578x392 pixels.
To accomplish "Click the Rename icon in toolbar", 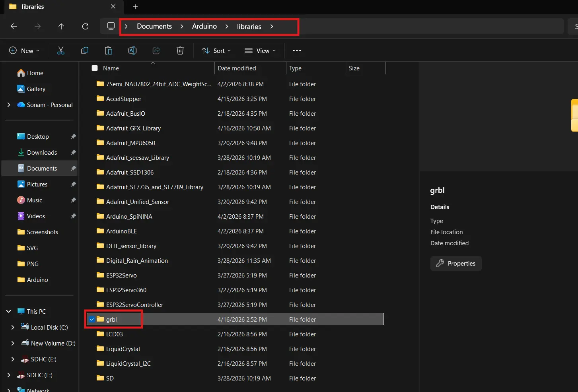I will tap(132, 50).
